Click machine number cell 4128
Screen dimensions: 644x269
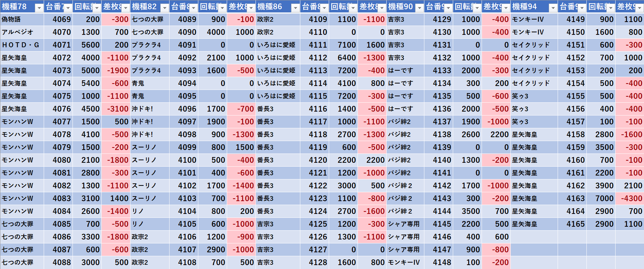point(315,262)
